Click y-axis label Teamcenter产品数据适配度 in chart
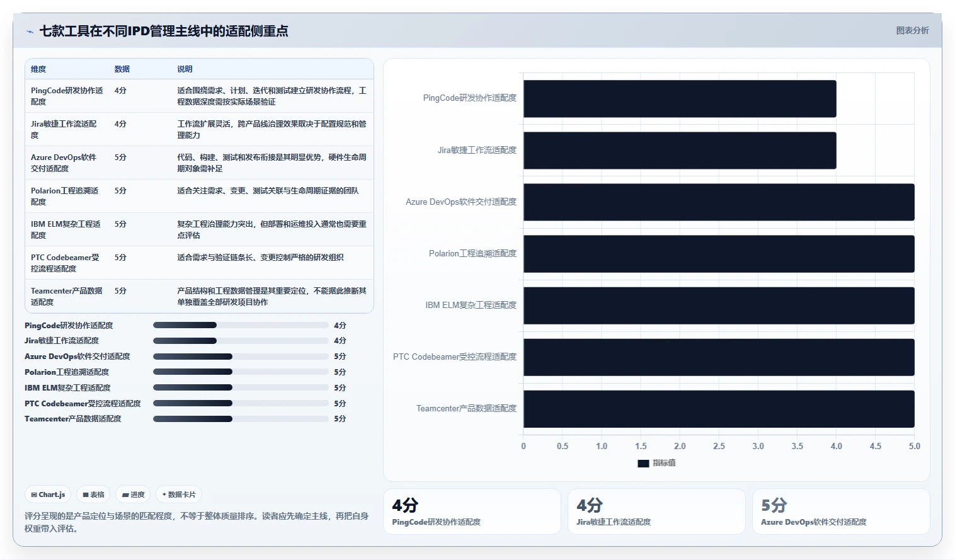955x560 pixels. pyautogui.click(x=466, y=409)
